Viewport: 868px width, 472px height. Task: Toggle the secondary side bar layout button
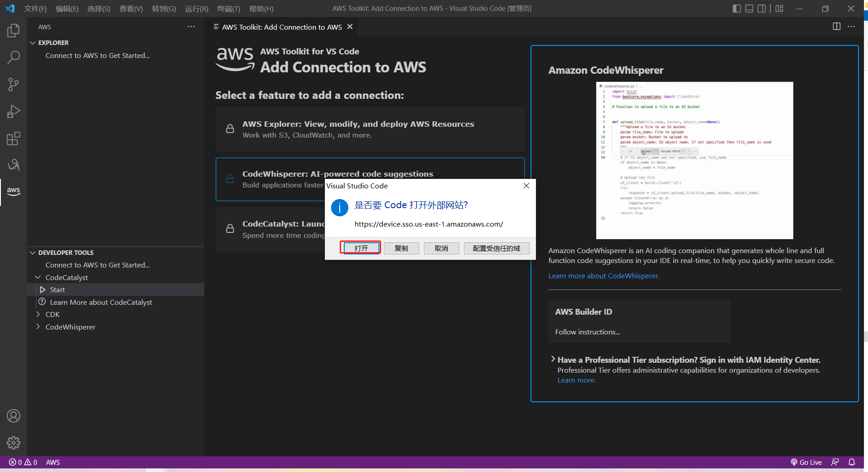click(761, 9)
